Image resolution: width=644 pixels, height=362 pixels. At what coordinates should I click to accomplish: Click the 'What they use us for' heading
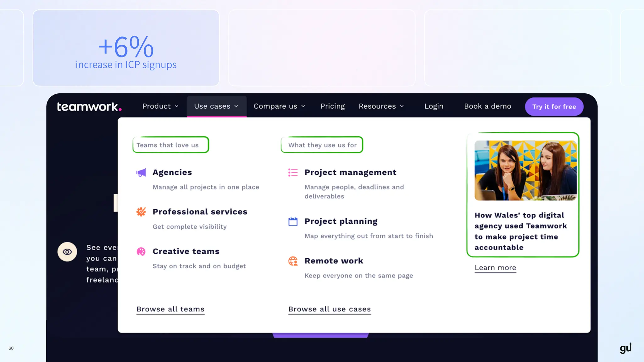(323, 145)
